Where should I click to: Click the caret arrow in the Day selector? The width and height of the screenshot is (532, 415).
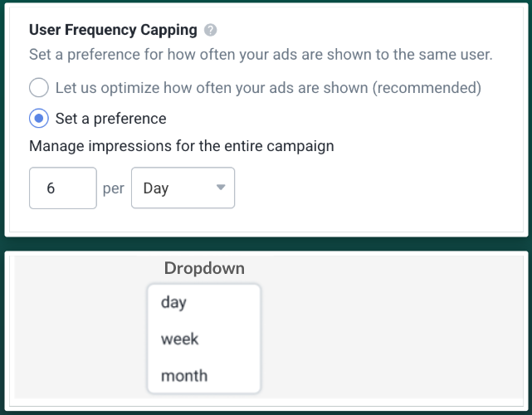point(220,188)
